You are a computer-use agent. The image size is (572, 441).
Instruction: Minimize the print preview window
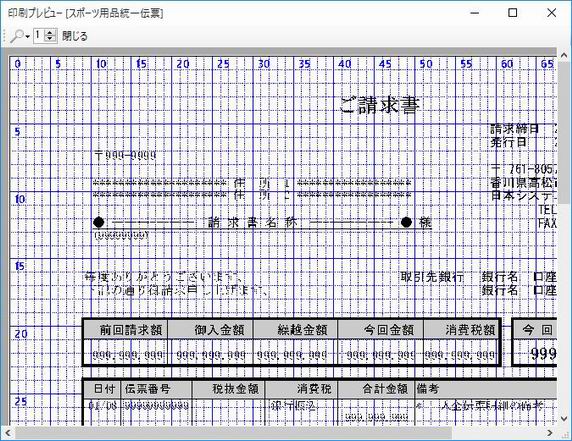(x=475, y=13)
